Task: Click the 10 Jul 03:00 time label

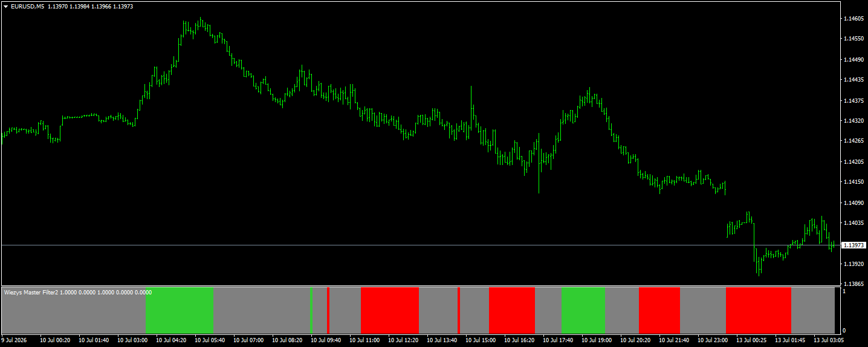Action: click(x=132, y=340)
